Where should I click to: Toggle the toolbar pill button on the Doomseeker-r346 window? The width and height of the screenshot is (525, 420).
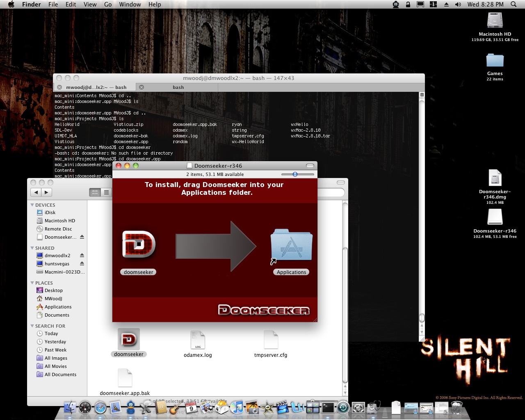tap(310, 166)
